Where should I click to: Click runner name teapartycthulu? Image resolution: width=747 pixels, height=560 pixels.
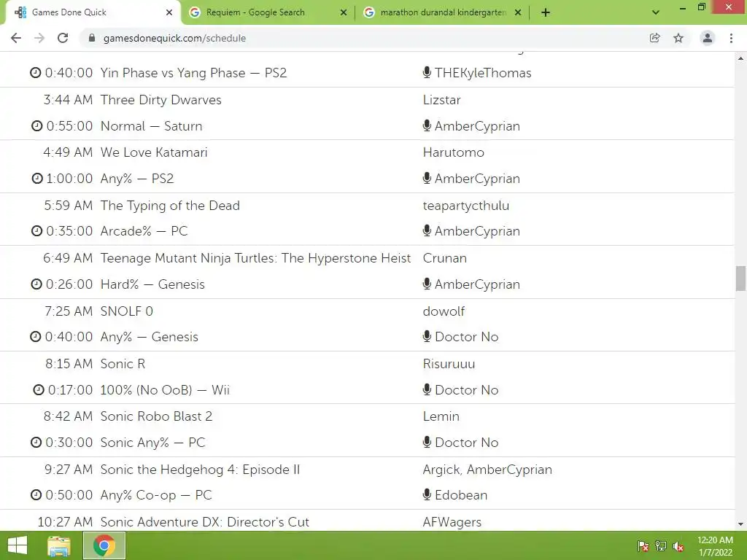coord(466,206)
